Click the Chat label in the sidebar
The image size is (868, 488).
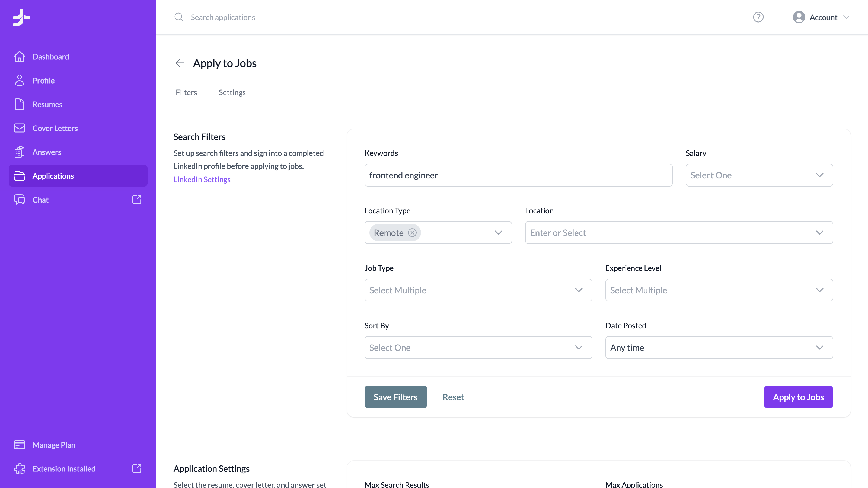[x=40, y=200]
